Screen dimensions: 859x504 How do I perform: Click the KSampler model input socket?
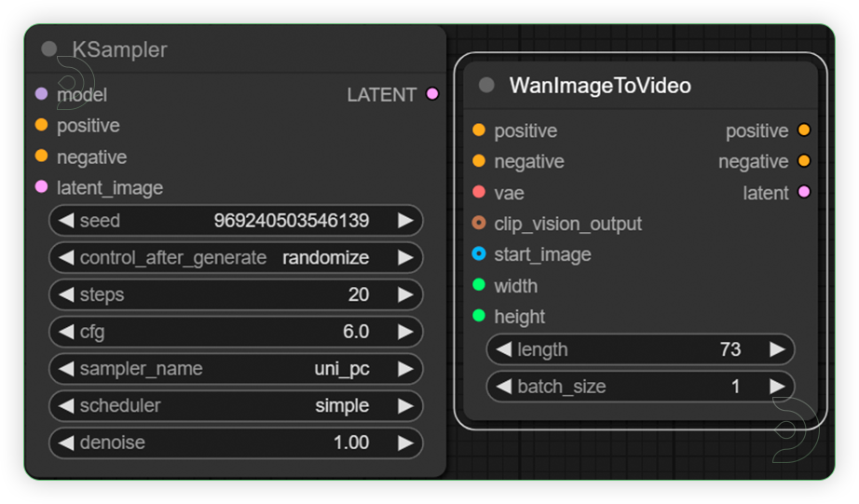[x=42, y=94]
